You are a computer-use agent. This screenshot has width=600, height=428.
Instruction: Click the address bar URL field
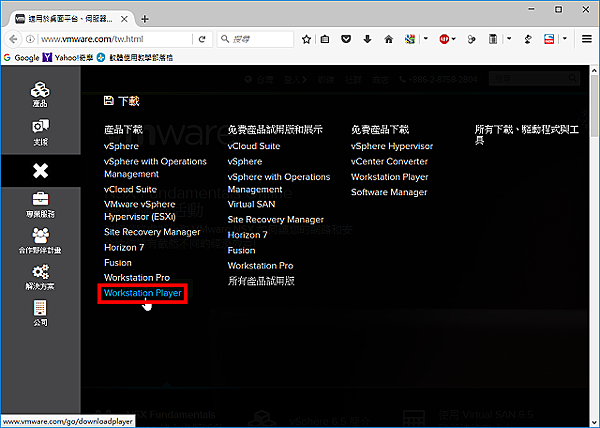115,39
